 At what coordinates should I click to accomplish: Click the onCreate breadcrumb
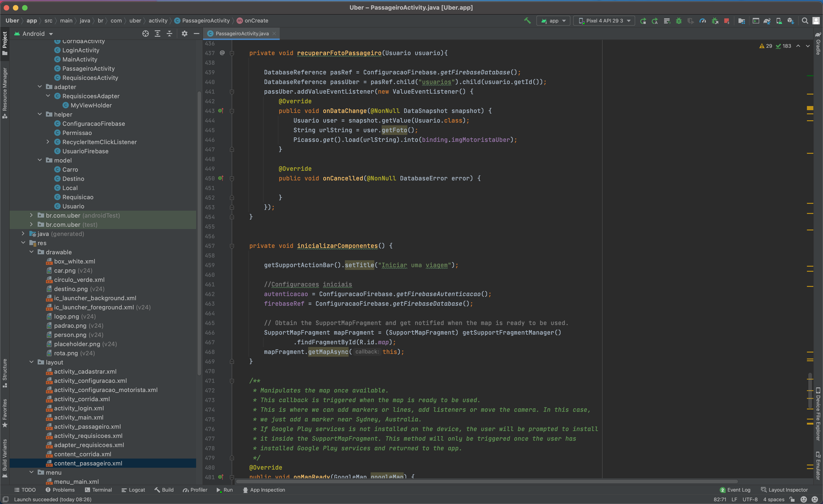coord(256,20)
